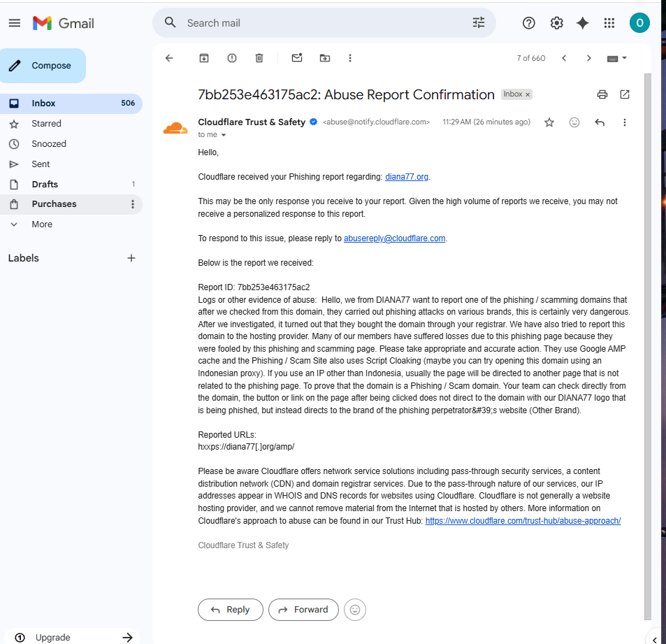Click the sender address abuse@notify.cloudflare.com
Viewport: 666px width, 644px height.
(376, 122)
